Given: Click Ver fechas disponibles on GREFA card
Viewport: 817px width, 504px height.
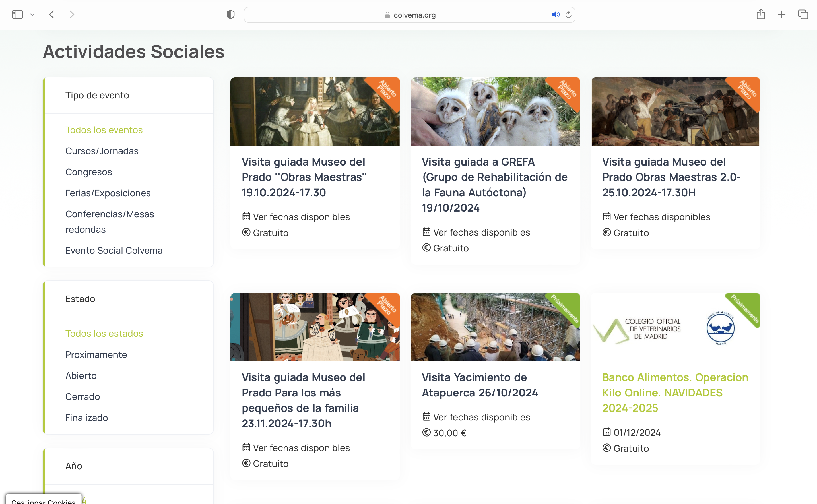Looking at the screenshot, I should point(481,232).
